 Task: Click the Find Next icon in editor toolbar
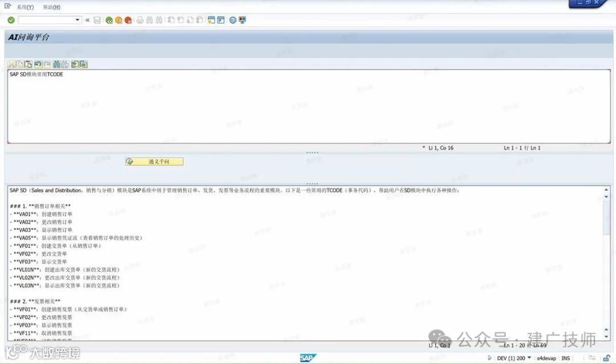point(65,64)
